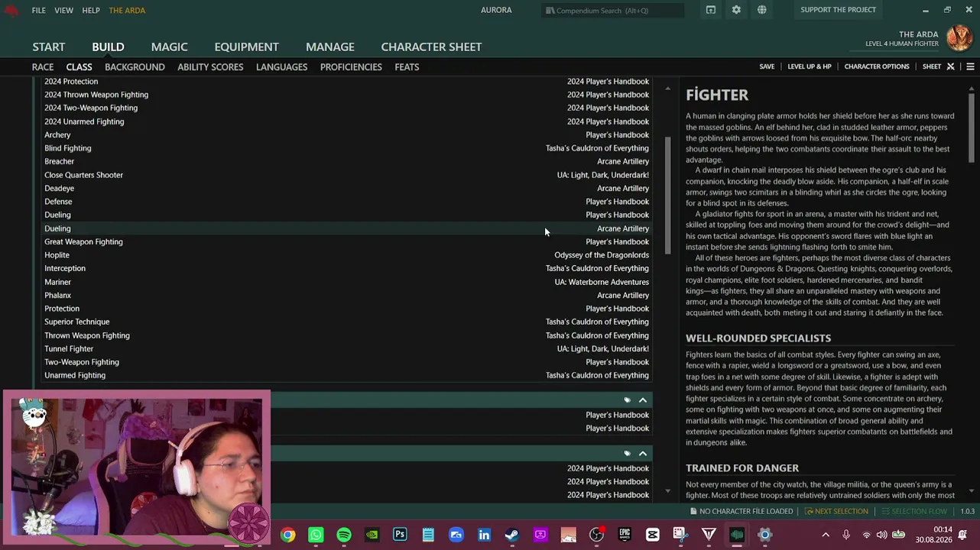Open the character load icon next to search
This screenshot has height=550, width=980.
tap(711, 10)
